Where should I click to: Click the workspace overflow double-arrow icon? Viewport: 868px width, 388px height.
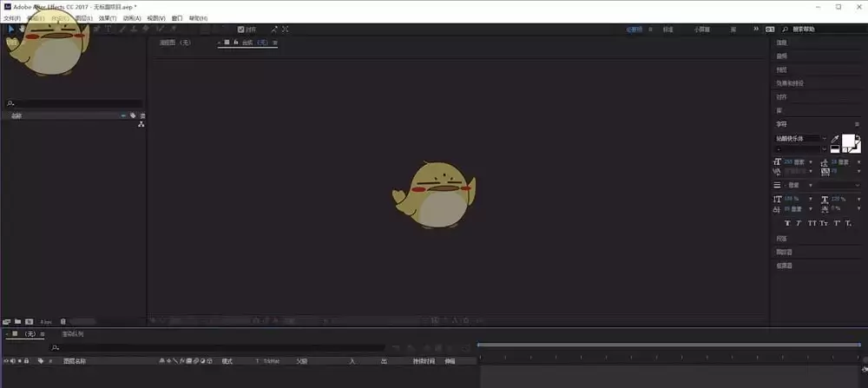(756, 29)
